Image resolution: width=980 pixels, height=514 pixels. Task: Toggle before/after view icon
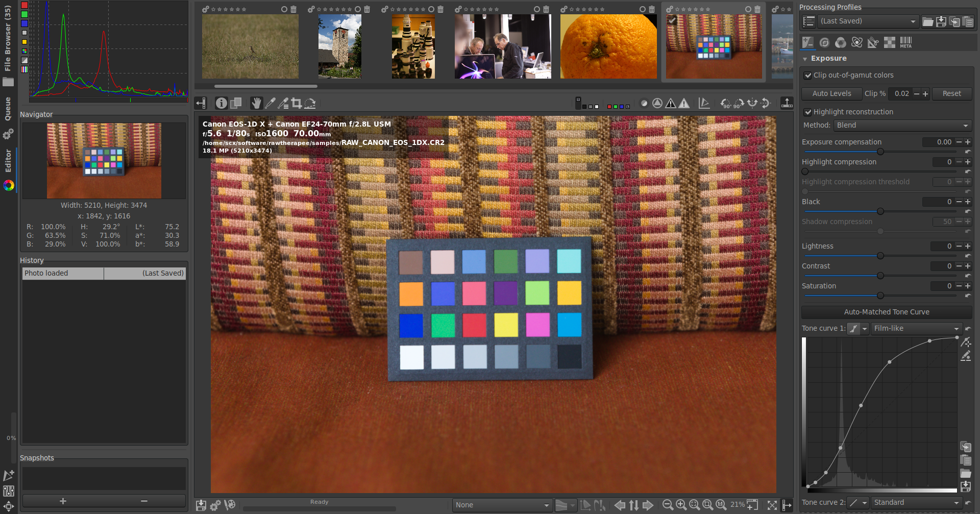click(x=236, y=103)
